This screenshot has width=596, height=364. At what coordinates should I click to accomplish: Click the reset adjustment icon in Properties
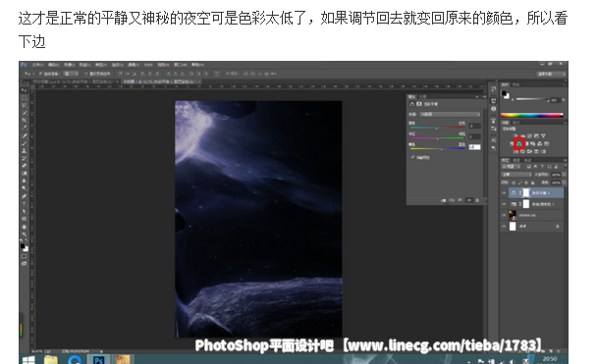point(460,200)
